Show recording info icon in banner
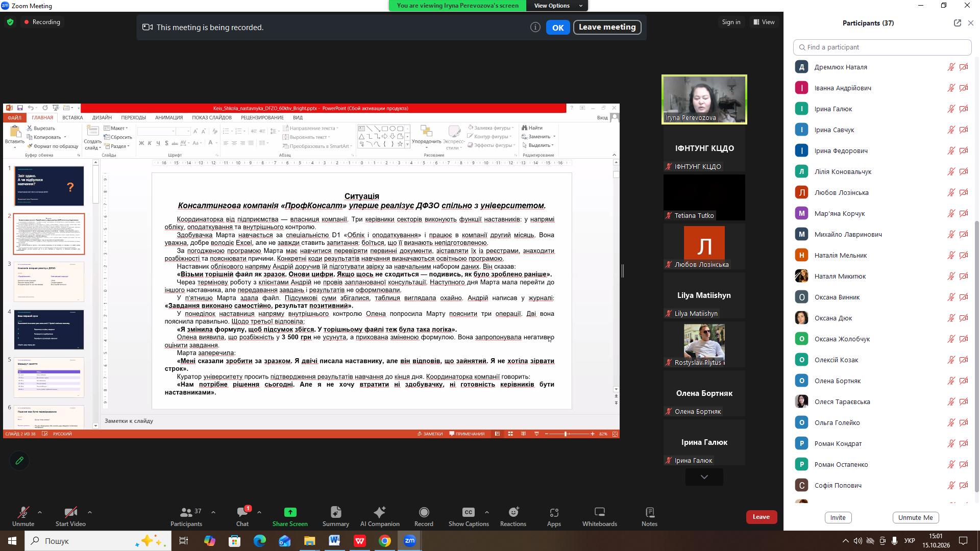The image size is (980, 551). (x=535, y=27)
